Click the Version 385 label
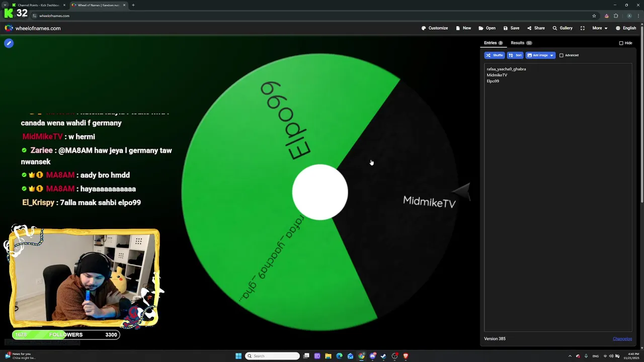Viewport: 644px width, 362px height. tap(495, 339)
